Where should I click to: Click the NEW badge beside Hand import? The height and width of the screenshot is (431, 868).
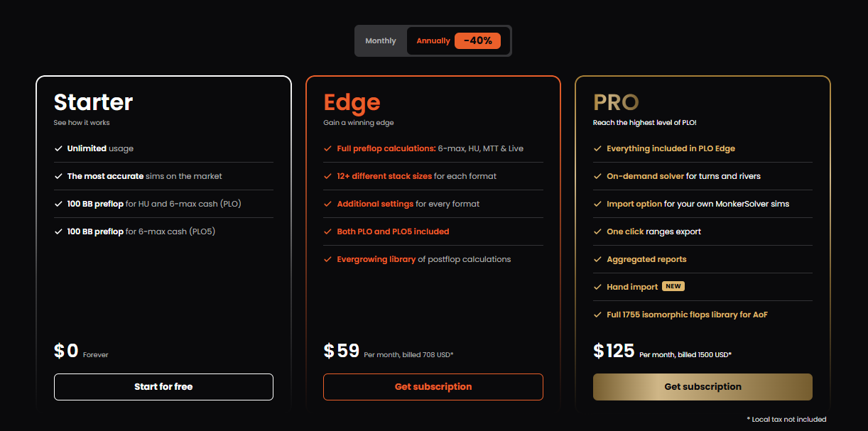coord(673,286)
